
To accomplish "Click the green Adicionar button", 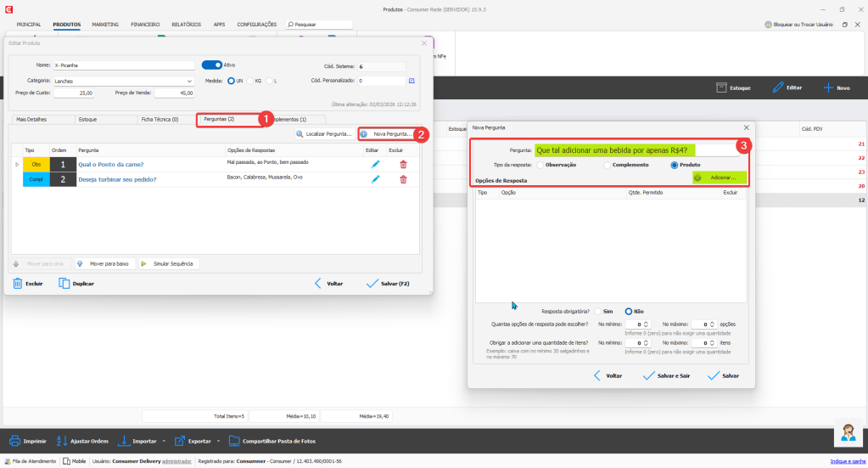I will coord(719,178).
